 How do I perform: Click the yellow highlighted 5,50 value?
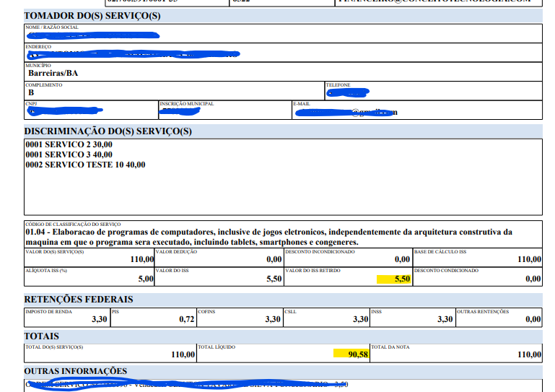tap(402, 279)
